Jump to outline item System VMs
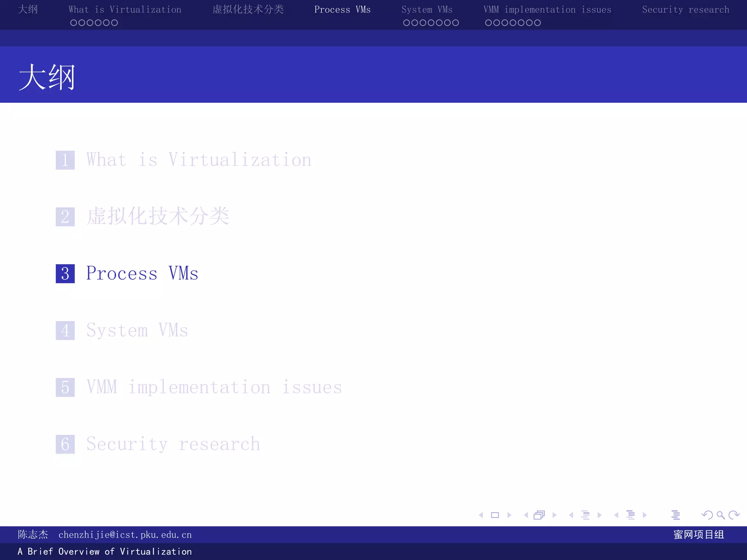 tap(137, 330)
